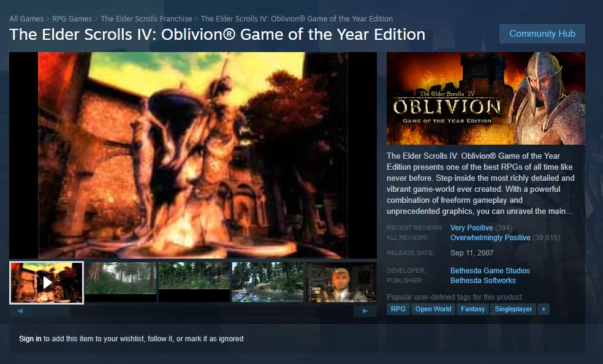The image size is (603, 364).
Task: Select the RPG tag
Action: tap(398, 309)
